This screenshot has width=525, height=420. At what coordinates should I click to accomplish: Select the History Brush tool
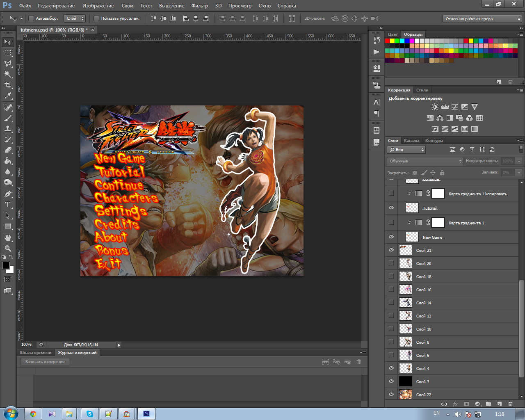tap(8, 139)
